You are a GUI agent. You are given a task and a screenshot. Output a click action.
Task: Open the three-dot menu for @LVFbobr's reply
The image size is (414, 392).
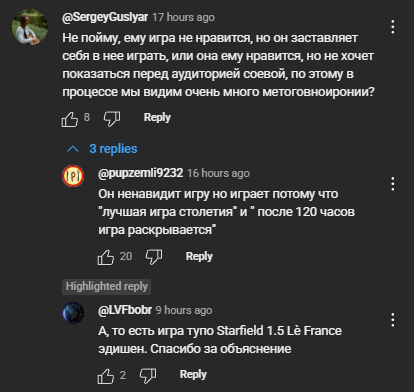click(x=393, y=320)
